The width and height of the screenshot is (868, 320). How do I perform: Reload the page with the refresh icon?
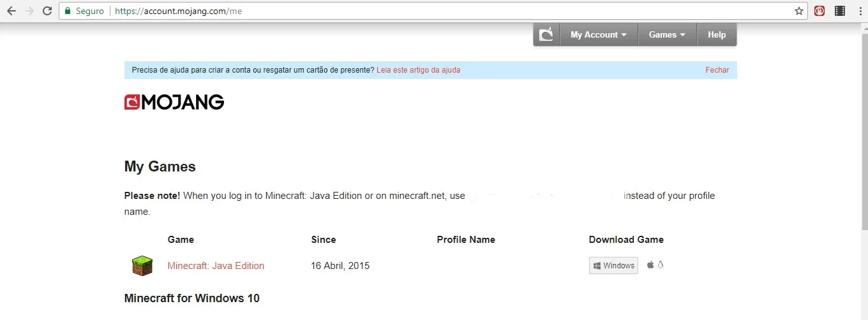coord(47,11)
